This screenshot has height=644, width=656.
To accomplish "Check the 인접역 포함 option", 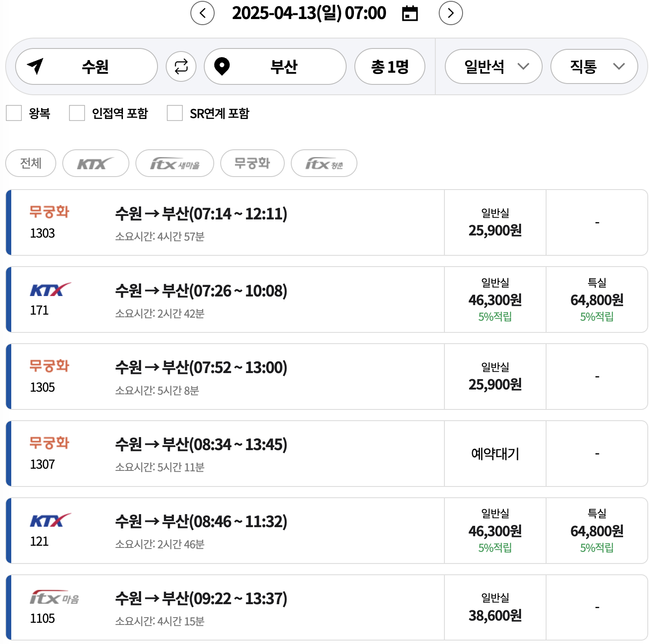I will click(77, 113).
